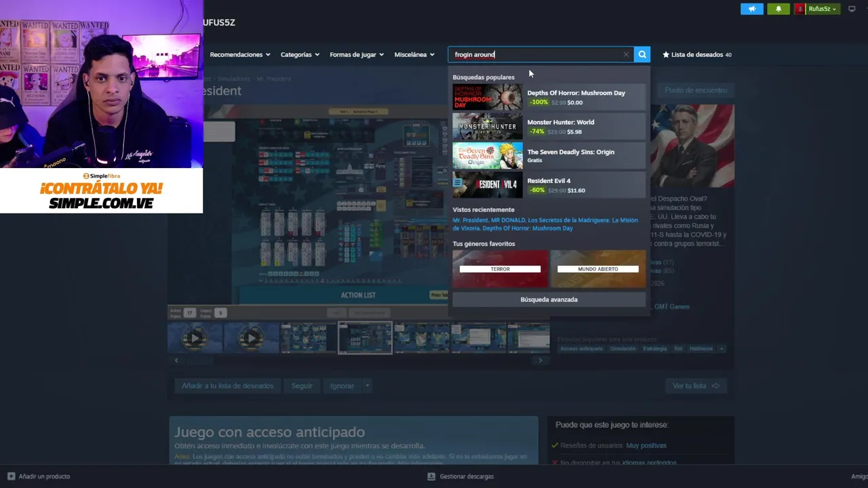Click the right arrow of the thumbnail strip
Screen dimensions: 868x488
[540, 360]
